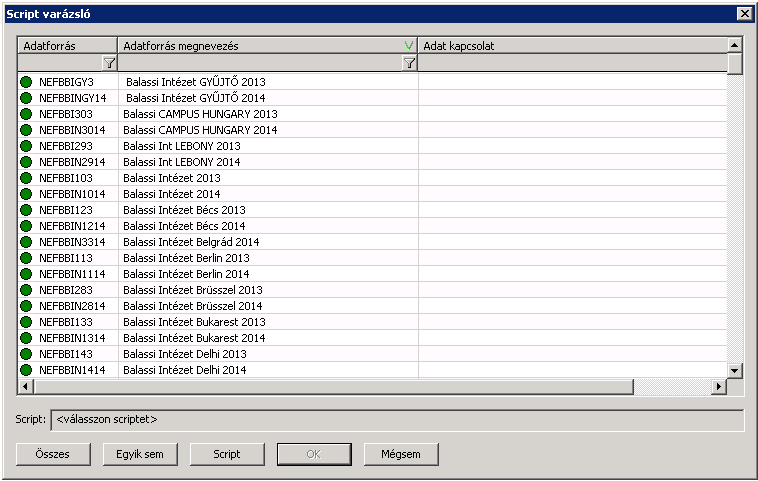Image resolution: width=758 pixels, height=481 pixels.
Task: Click the green indicator beside NEFBBIN1314
Action: click(x=26, y=338)
